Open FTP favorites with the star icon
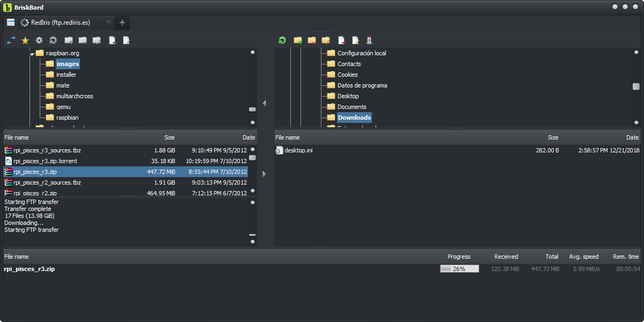Viewport: 644px width, 322px height. 25,40
